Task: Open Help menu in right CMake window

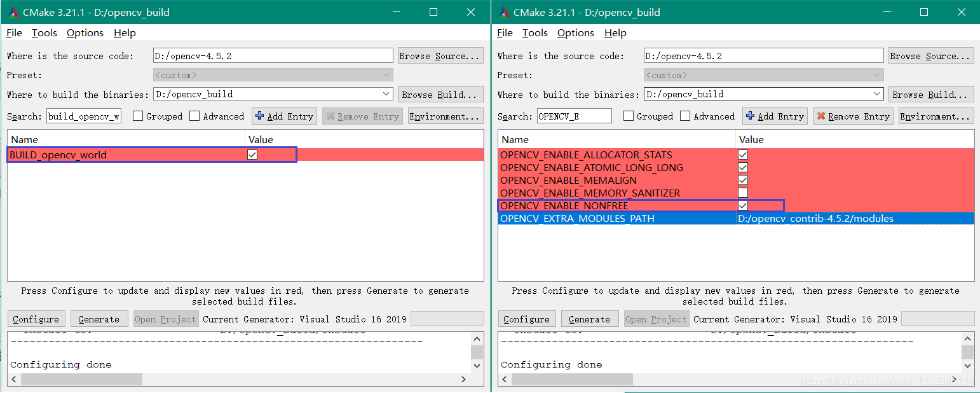Action: coord(615,33)
